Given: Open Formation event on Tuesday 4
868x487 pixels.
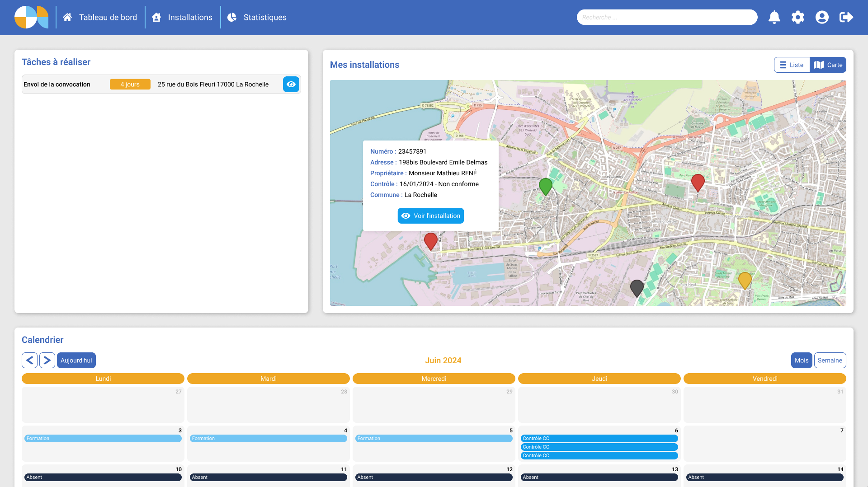Looking at the screenshot, I should (x=269, y=438).
